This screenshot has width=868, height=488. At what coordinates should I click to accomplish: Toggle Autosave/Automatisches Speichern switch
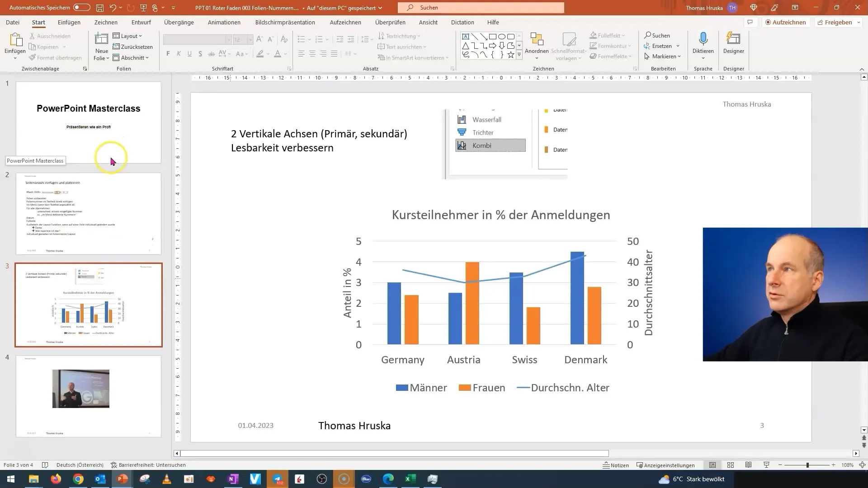[x=80, y=7]
